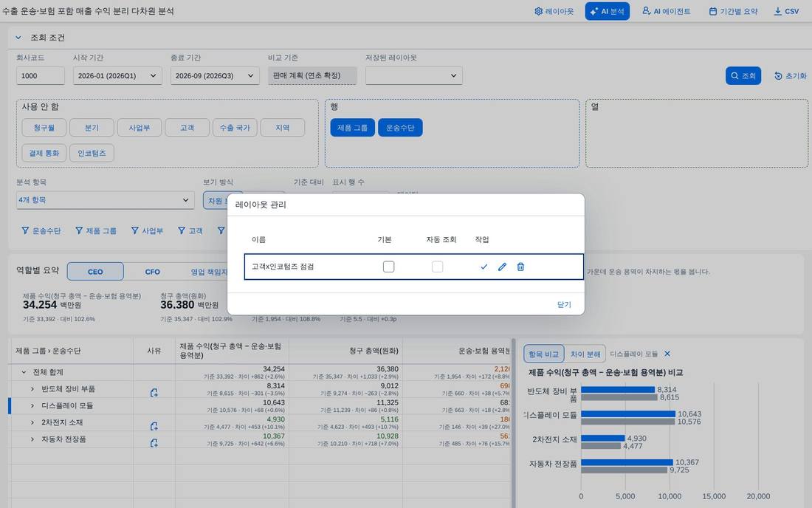This screenshot has width=812, height=508.
Task: Select the 분기 dimension chip
Action: [x=92, y=128]
